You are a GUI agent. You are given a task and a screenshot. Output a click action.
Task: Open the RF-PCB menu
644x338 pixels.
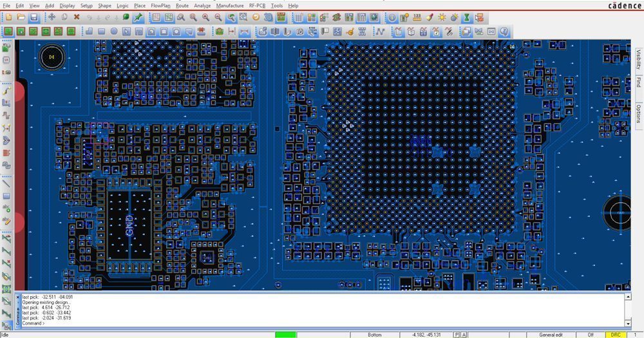click(257, 6)
